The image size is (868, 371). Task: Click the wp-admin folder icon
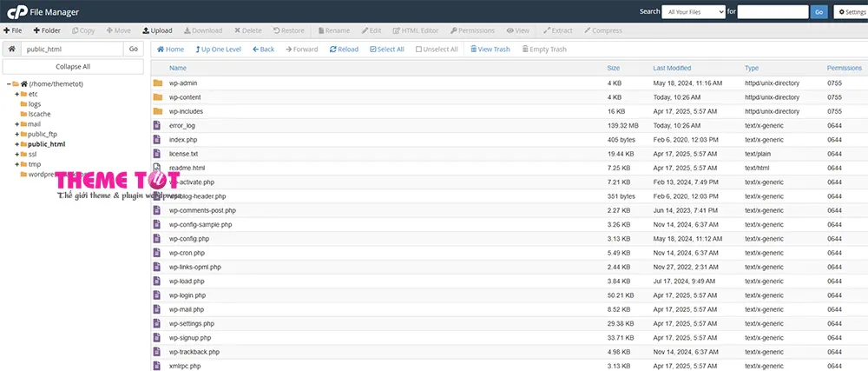158,83
